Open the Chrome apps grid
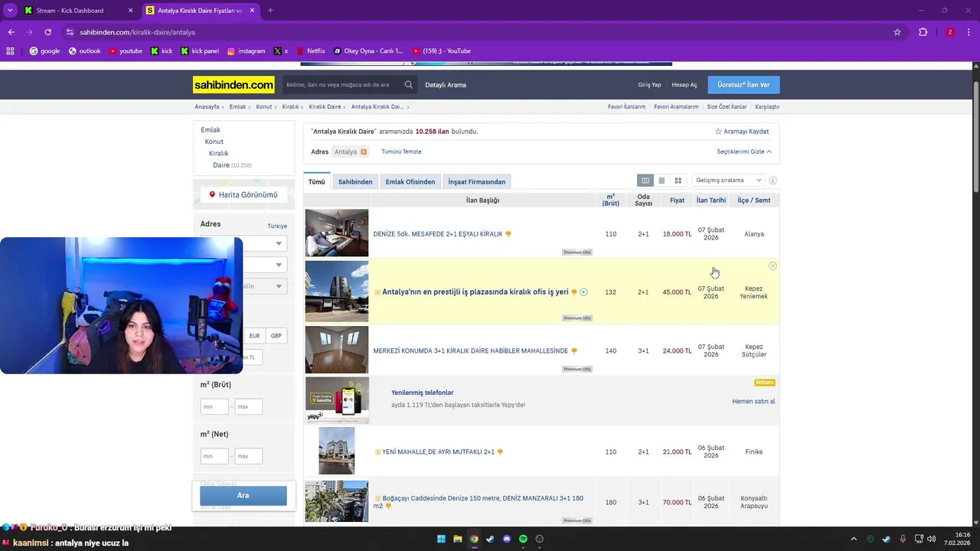The width and height of the screenshot is (980, 551). [x=10, y=51]
